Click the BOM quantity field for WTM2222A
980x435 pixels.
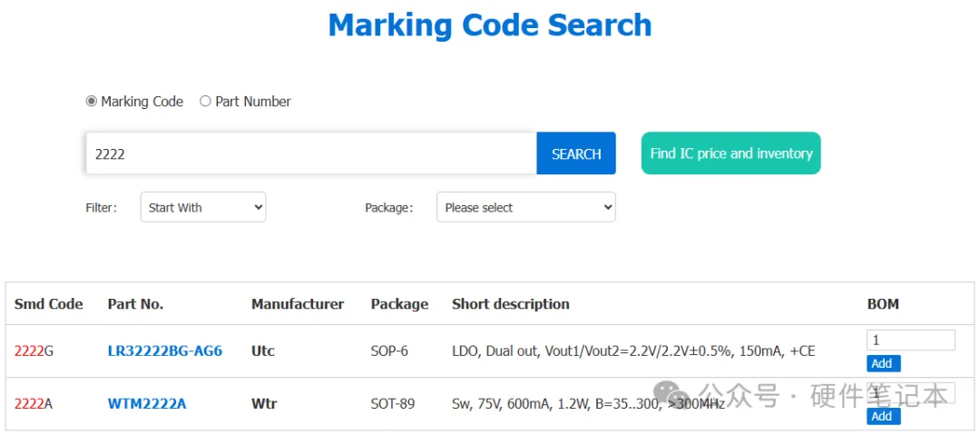[x=911, y=393]
